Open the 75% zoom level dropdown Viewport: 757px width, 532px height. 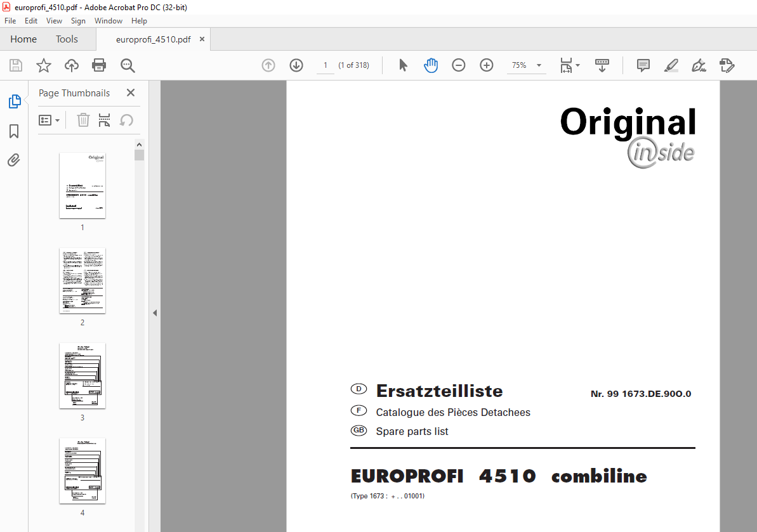point(526,65)
